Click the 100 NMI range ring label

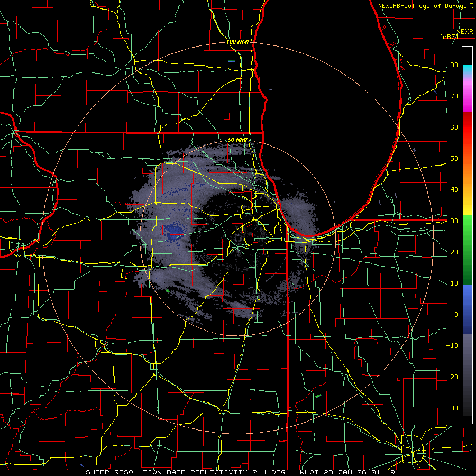click(237, 42)
